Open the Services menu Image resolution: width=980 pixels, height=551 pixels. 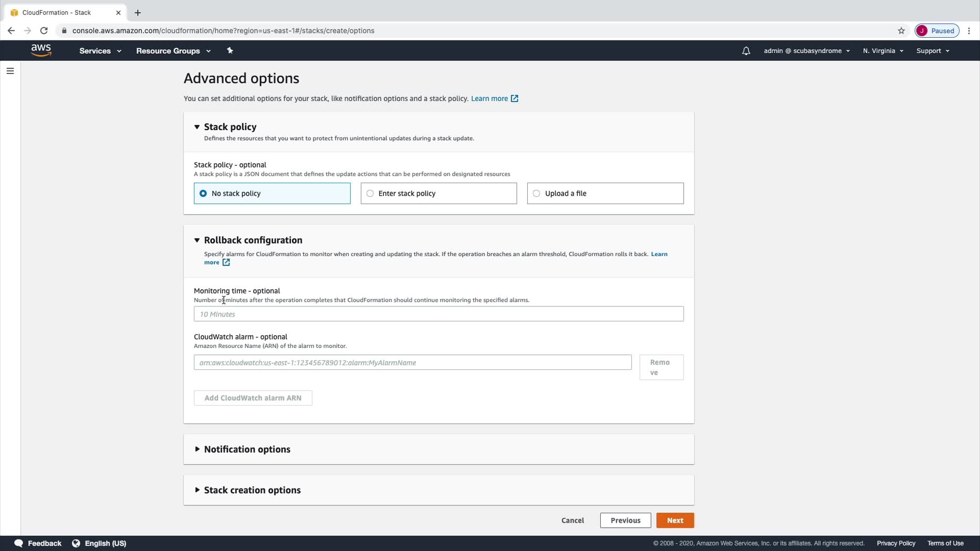100,51
